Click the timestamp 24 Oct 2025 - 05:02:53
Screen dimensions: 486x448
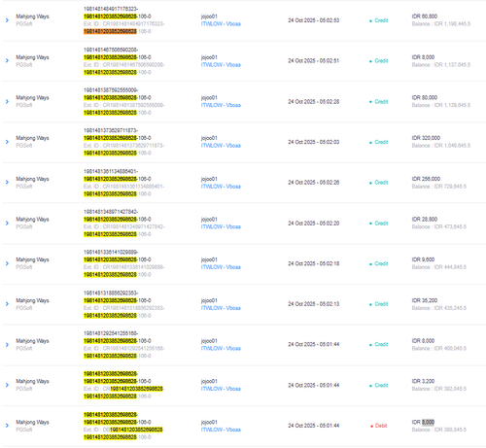coord(314,20)
